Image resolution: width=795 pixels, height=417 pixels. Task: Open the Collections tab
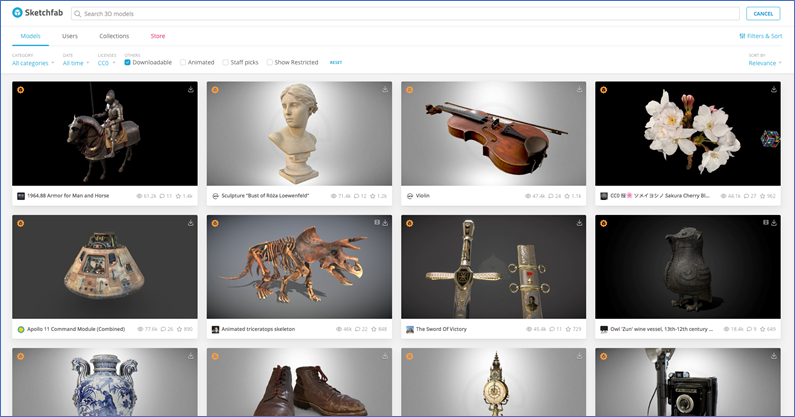tap(114, 36)
